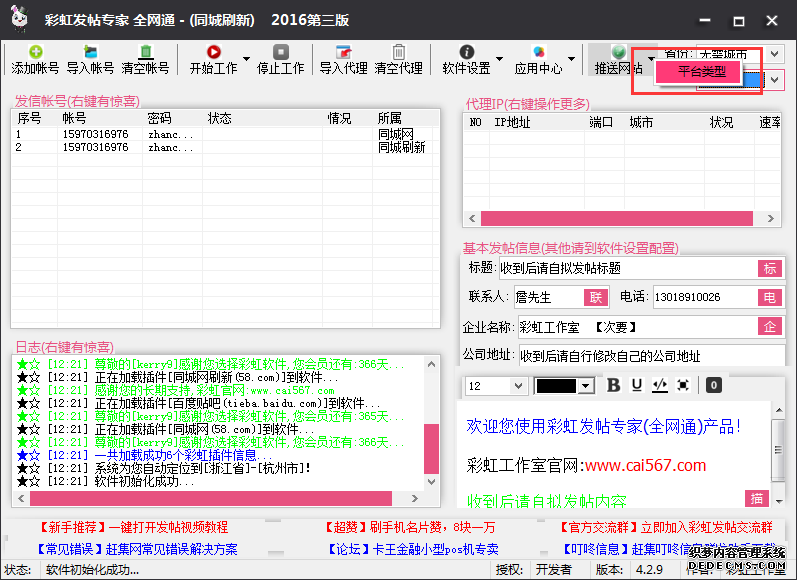Click the strikethrough code icon in editor toolbar
Image resolution: width=797 pixels, height=580 pixels.
click(x=660, y=385)
